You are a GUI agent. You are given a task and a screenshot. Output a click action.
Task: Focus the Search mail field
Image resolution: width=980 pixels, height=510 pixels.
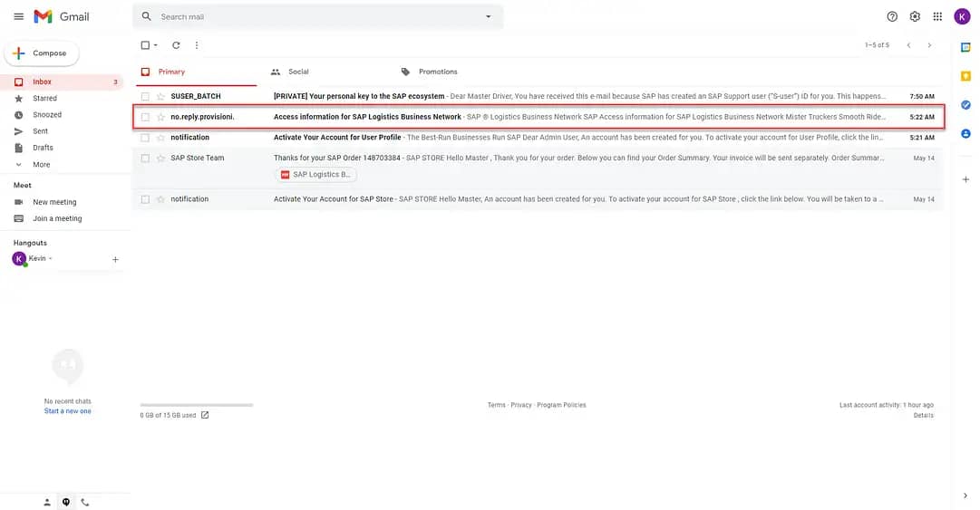[x=317, y=17]
